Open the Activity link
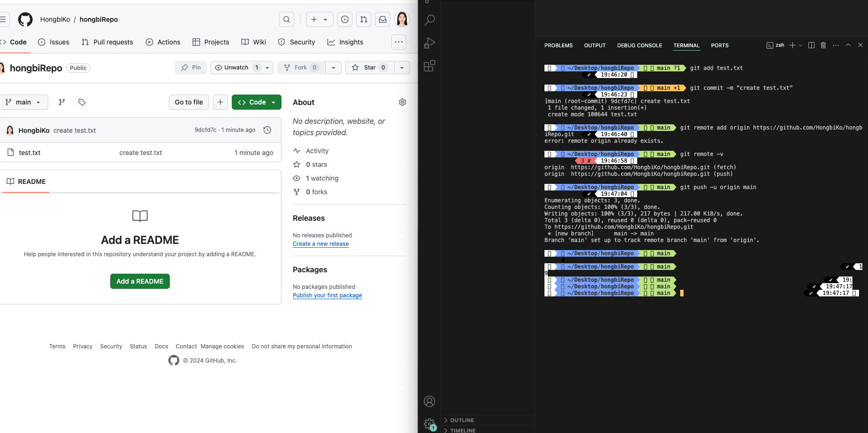 tap(311, 151)
